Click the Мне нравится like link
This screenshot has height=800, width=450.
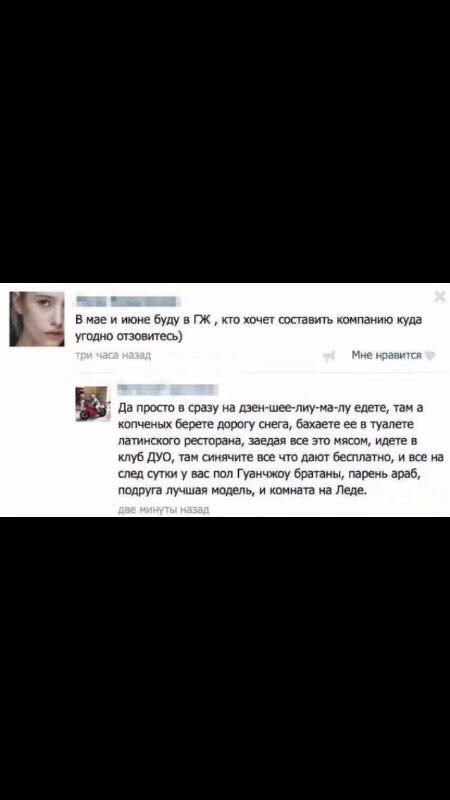386,356
